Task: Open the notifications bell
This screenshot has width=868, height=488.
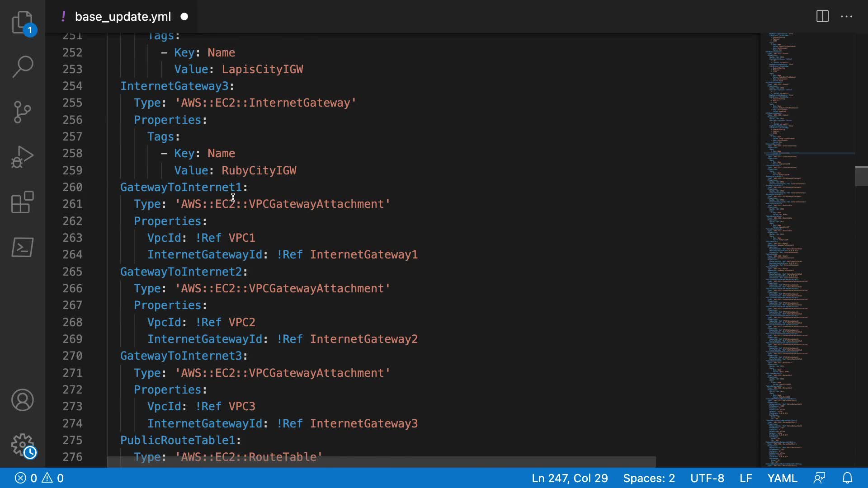Action: pos(848,478)
